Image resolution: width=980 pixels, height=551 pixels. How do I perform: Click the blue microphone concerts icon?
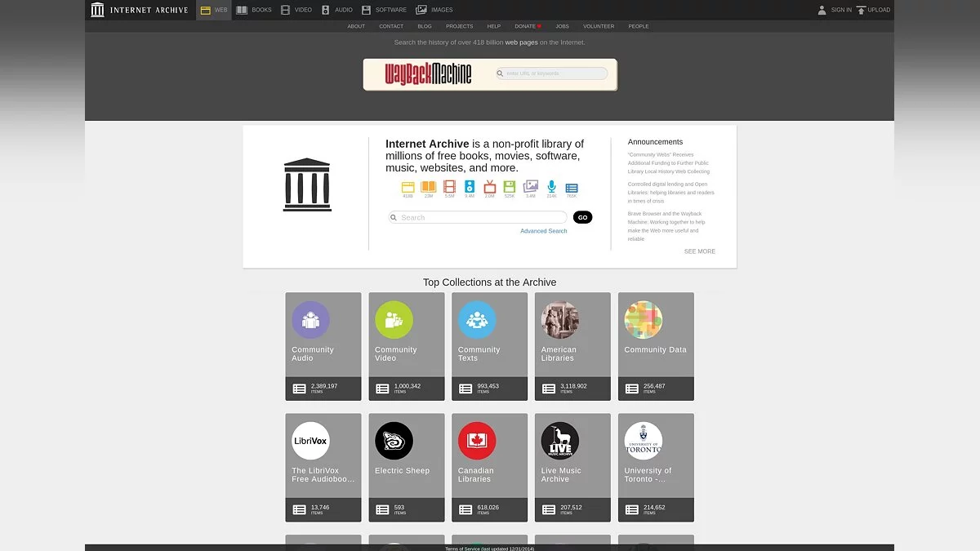551,187
